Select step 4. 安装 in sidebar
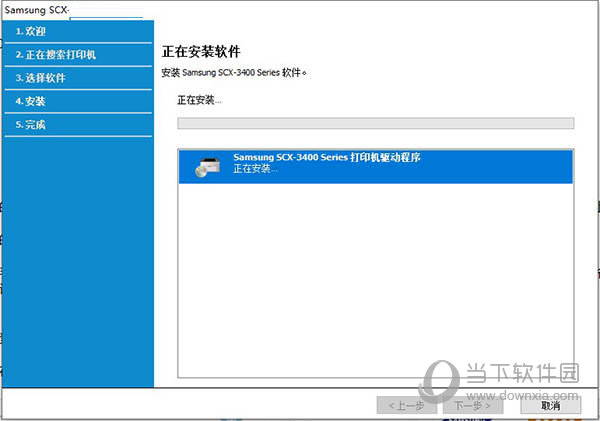Screen dimensions: 600x421 pyautogui.click(x=78, y=101)
